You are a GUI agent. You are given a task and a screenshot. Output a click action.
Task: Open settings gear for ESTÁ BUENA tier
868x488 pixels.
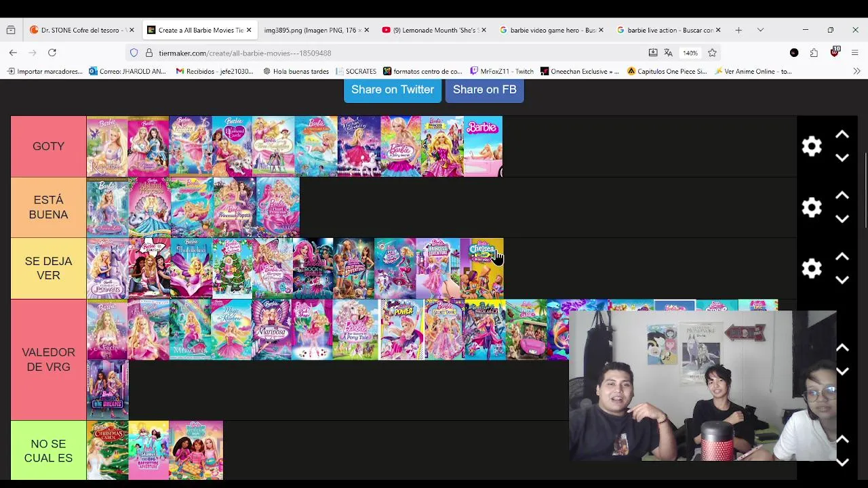click(812, 207)
